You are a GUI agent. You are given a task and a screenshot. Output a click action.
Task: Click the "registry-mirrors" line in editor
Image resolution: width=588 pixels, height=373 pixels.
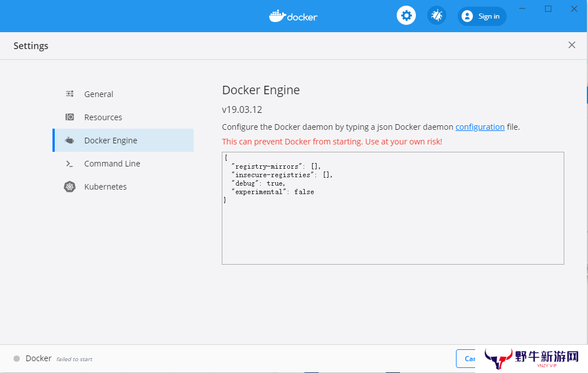pos(276,166)
